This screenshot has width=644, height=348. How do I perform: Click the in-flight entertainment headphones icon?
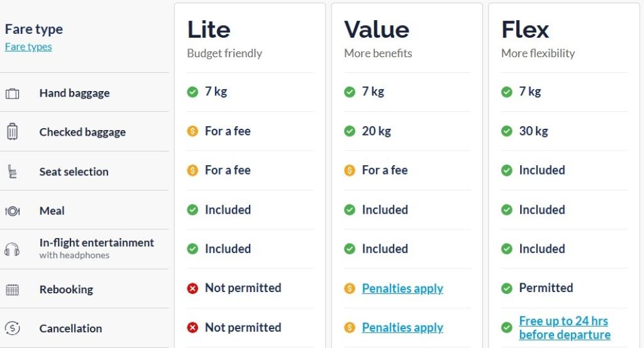tap(13, 249)
